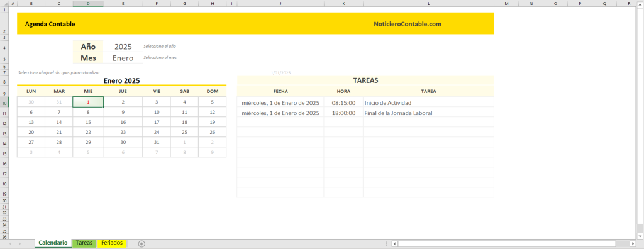Switch to the Calendario sheet tab
Image resolution: width=644 pixels, height=249 pixels.
point(53,243)
